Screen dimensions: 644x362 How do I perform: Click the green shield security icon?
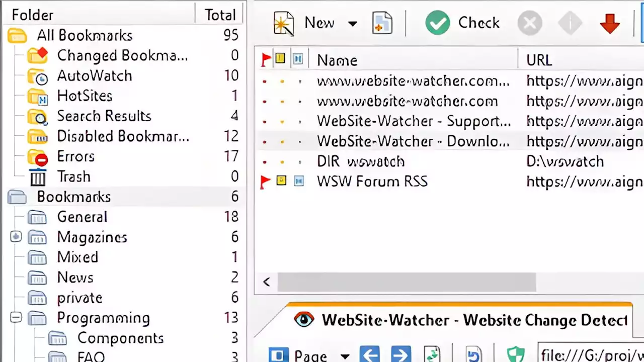(516, 355)
